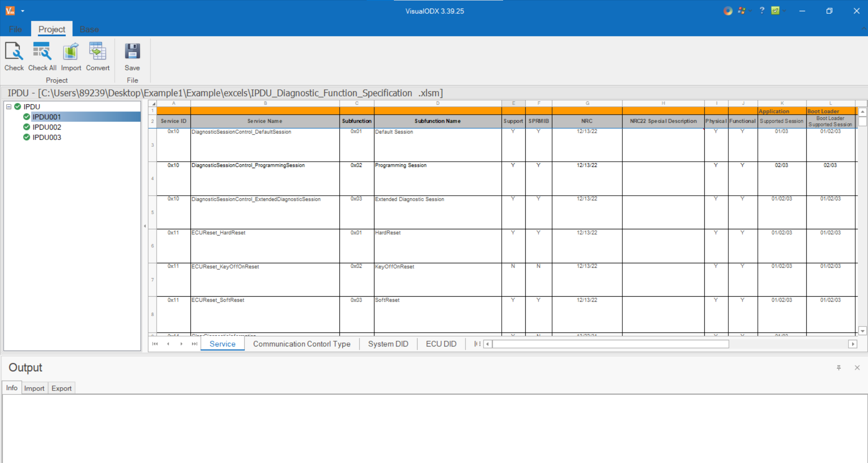
Task: Click cell 'Extended Diagnostic Session'
Action: pyautogui.click(x=437, y=212)
